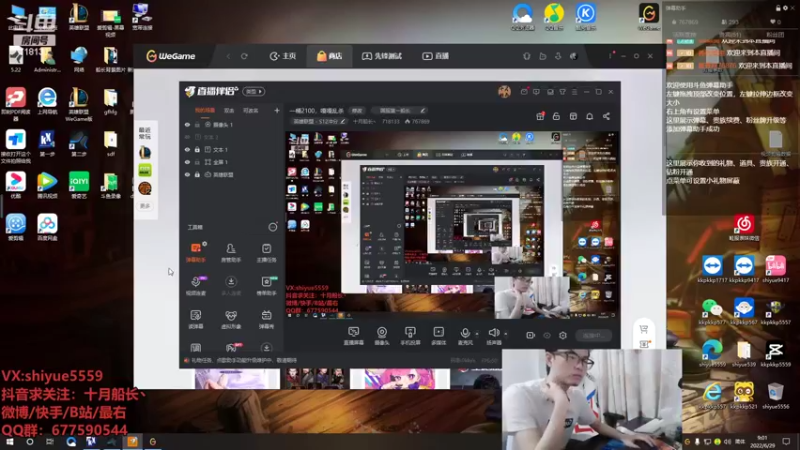Screen dimensions: 800x450
Task: Click the grayed live button at bottom right
Action: tap(593, 335)
